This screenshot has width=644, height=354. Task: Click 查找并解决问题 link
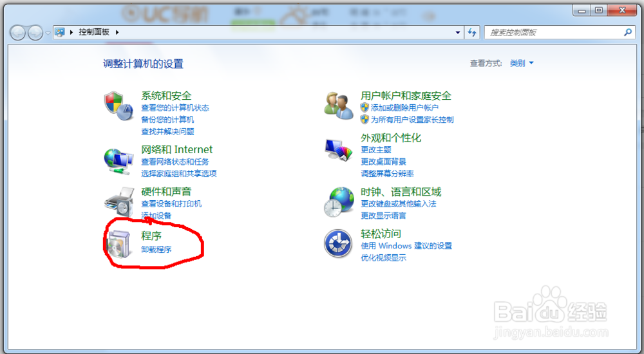(167, 131)
